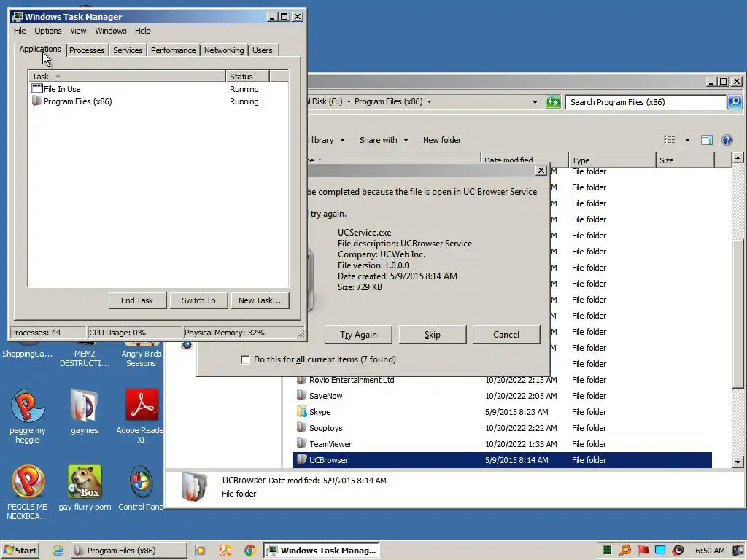The height and width of the screenshot is (560, 747).
Task: Open the View menu in Task Manager
Action: (x=78, y=31)
